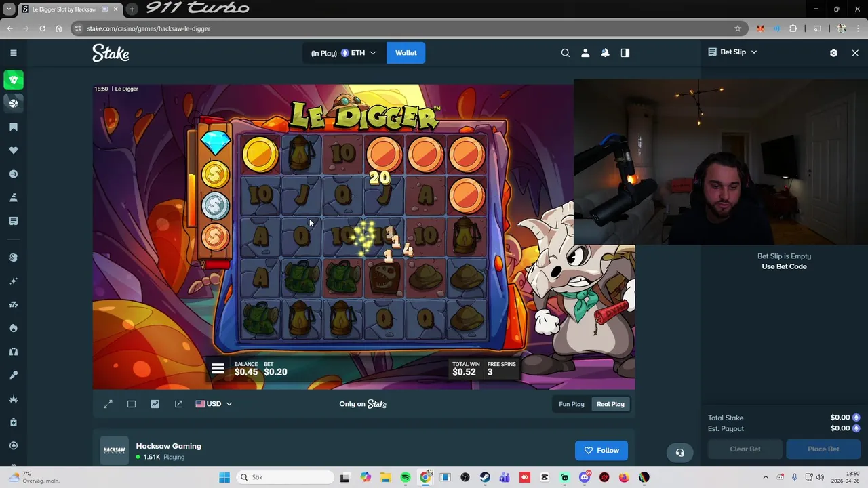This screenshot has height=488, width=868.
Task: Open the microphone sidebar icon
Action: point(14,375)
